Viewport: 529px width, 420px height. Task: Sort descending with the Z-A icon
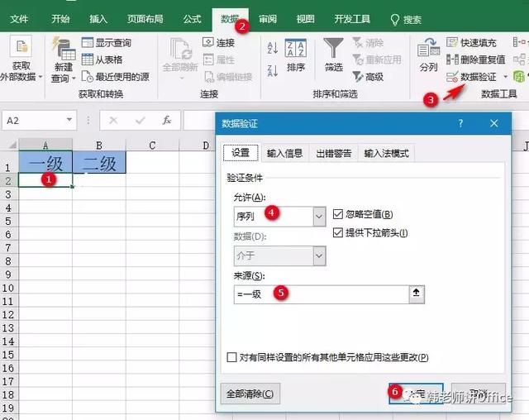pos(272,71)
